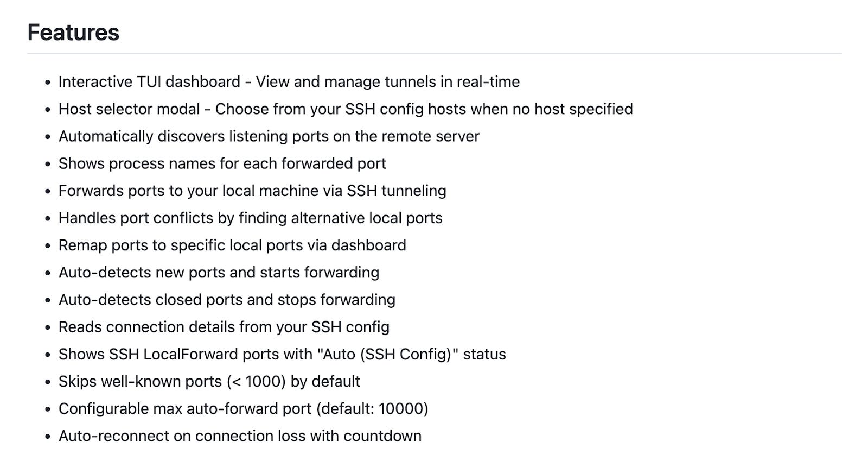Click the "Auto (SSH Config)" quoted text
This screenshot has width=868, height=467.
click(387, 354)
